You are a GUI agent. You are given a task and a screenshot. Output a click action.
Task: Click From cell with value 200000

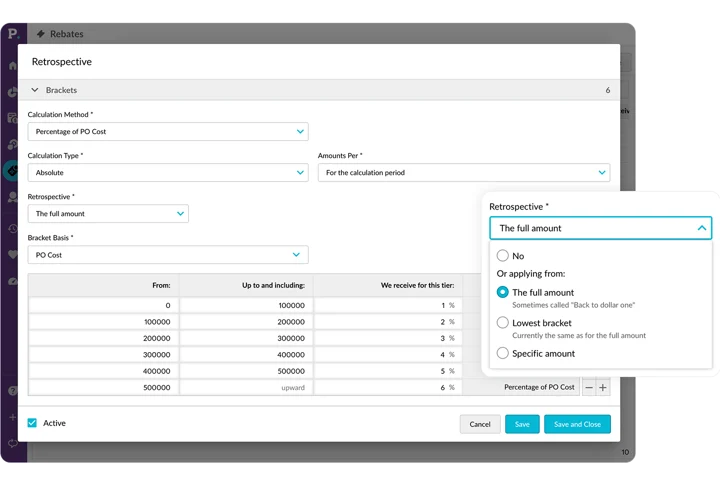click(x=104, y=338)
